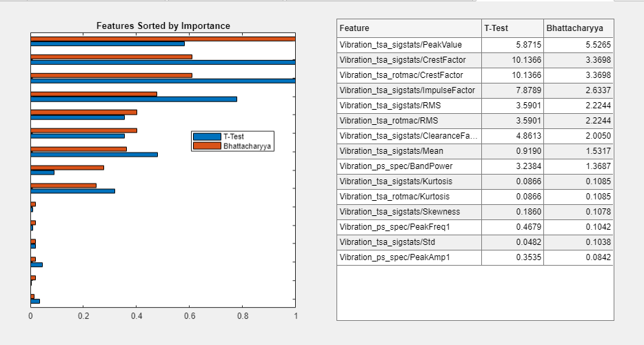Select the Vibration_tsa_sigstats/PeakValue row
Screen dimensions: 644x345
pyautogui.click(x=409, y=44)
